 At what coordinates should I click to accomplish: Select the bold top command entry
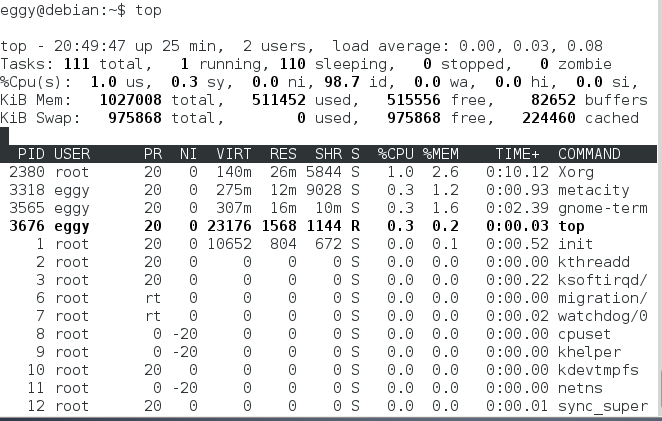(x=571, y=226)
